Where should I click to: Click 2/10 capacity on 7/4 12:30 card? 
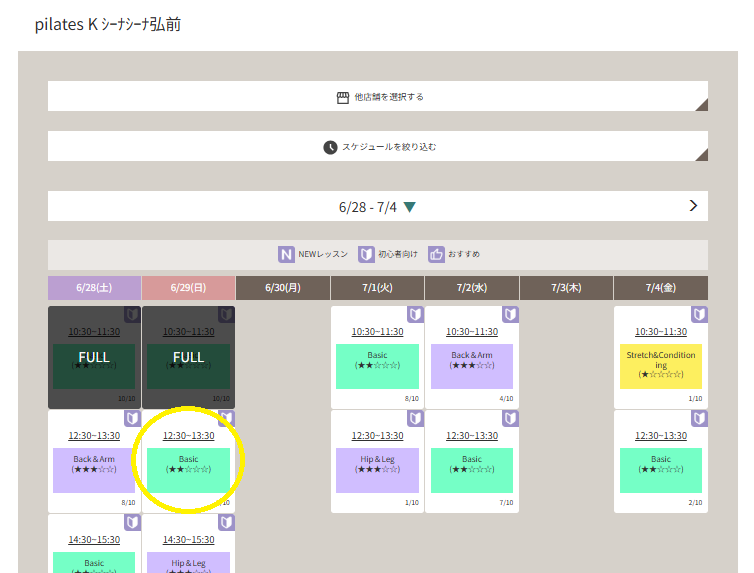[695, 502]
